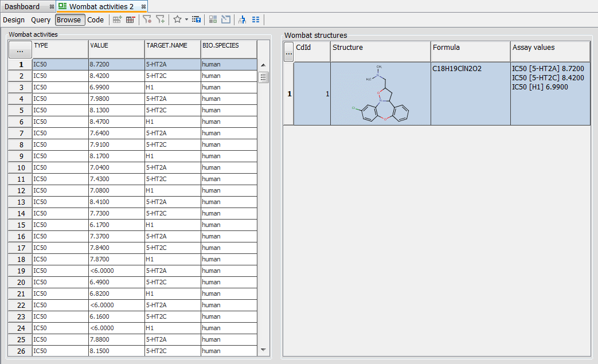Close the Wombat activities 2 tab

(x=144, y=6)
